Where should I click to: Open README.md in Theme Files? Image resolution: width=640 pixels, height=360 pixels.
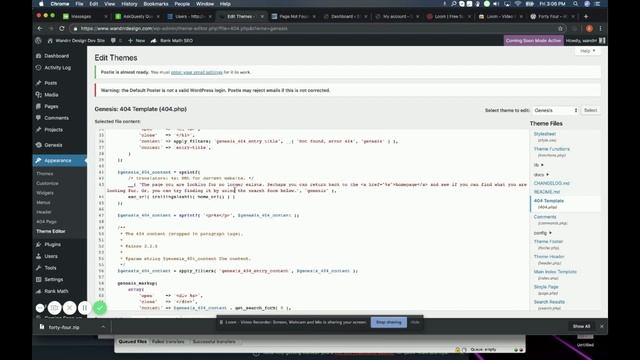pyautogui.click(x=547, y=192)
